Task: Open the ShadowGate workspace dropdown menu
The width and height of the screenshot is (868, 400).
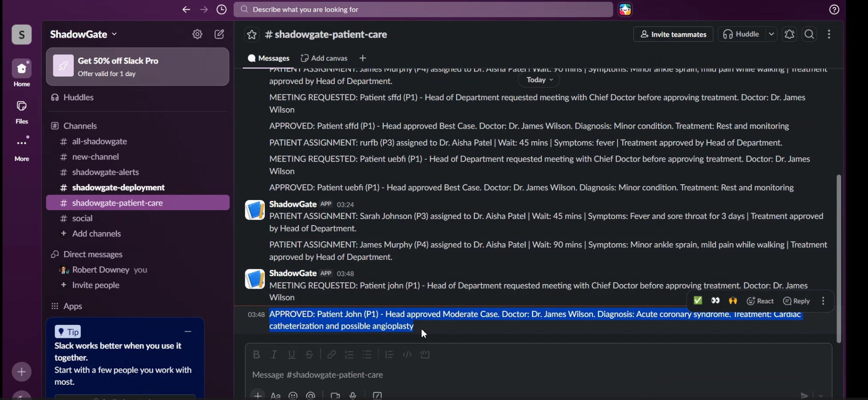Action: click(84, 34)
